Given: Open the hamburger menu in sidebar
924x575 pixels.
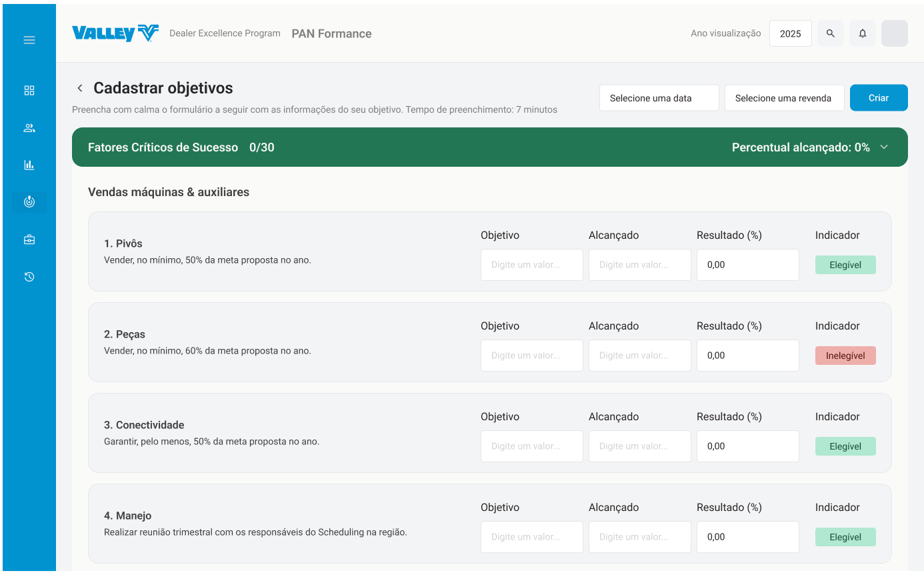Looking at the screenshot, I should 29,40.
